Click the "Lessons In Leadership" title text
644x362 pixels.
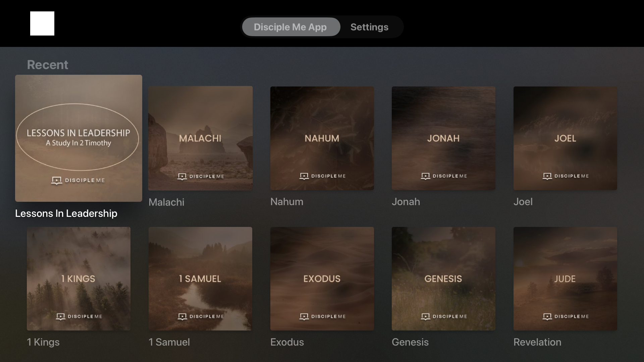66,213
